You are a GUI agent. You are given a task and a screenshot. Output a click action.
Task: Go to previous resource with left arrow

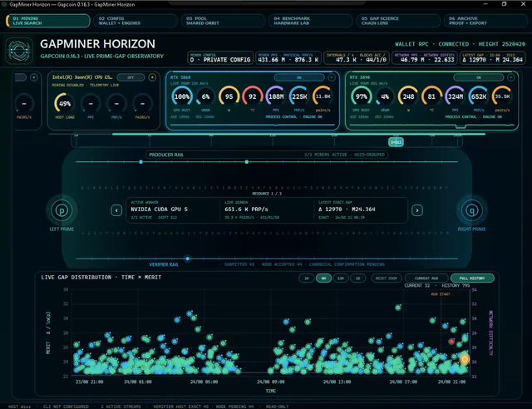(x=116, y=210)
